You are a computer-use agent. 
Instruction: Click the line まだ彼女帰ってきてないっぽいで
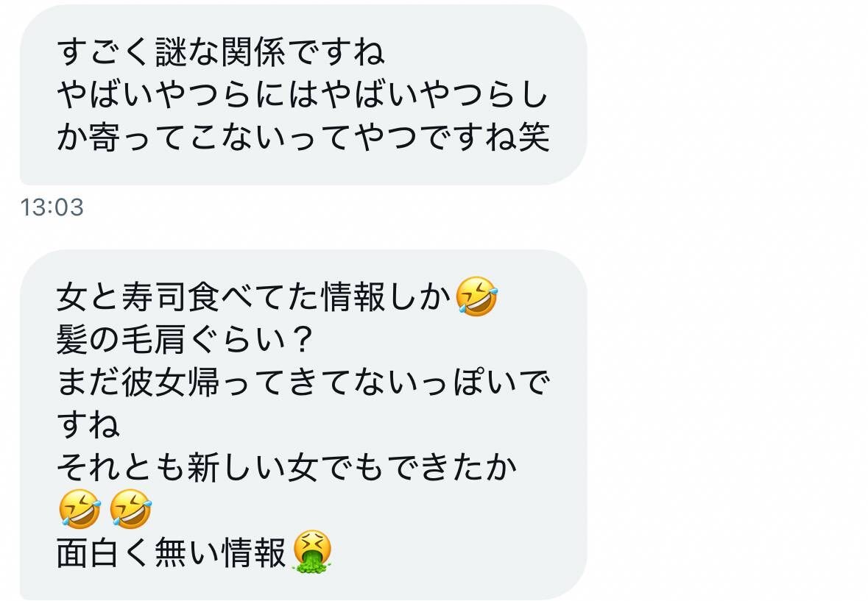[x=303, y=382]
